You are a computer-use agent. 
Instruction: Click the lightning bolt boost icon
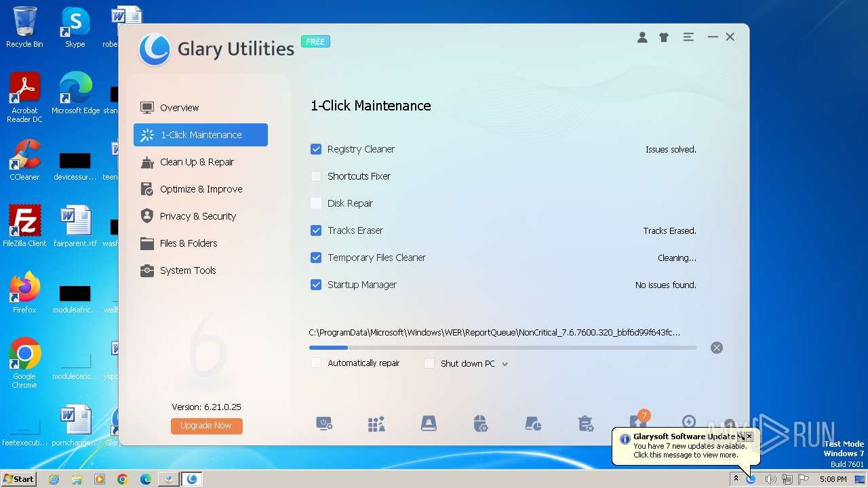[689, 422]
